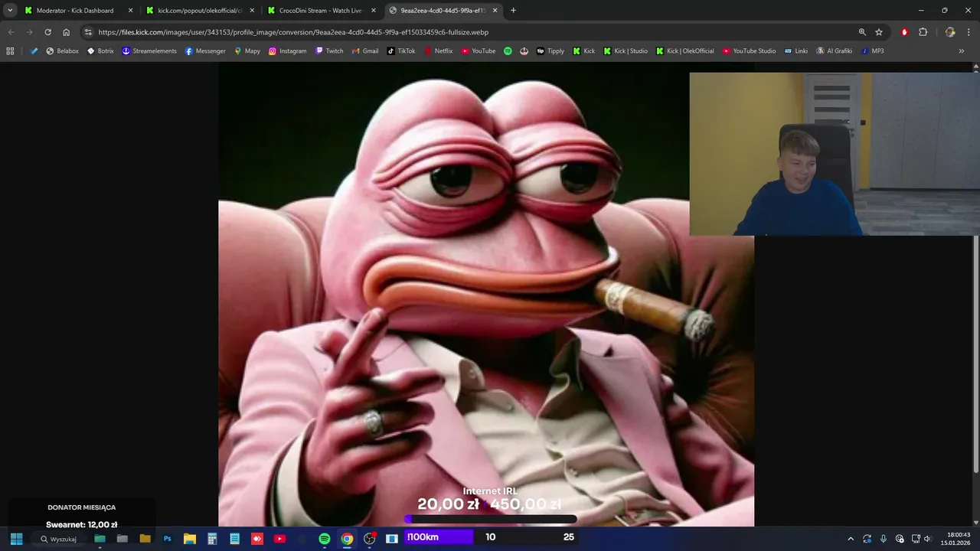Go back to the previous page
This screenshot has height=551, width=980.
(x=11, y=32)
